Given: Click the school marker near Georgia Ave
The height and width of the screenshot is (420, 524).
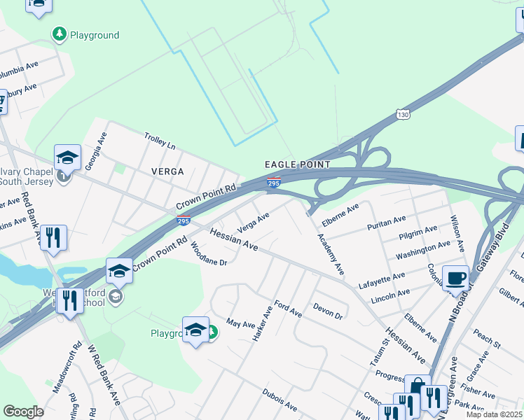Looking at the screenshot, I should (67, 159).
